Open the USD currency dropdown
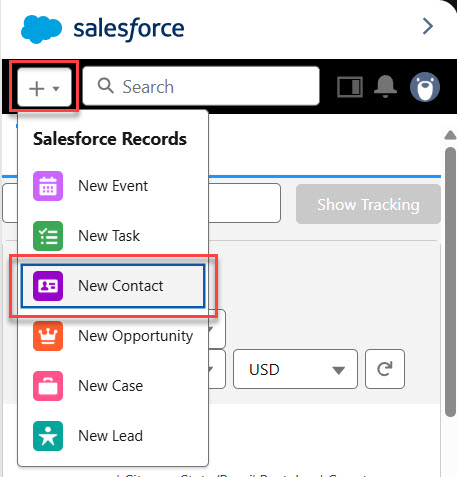This screenshot has width=457, height=477. [295, 369]
